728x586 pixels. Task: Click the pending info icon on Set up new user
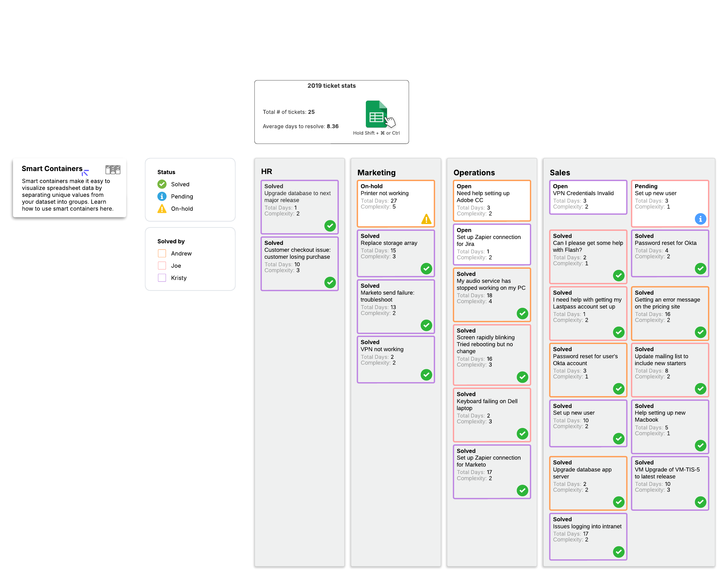pos(700,219)
